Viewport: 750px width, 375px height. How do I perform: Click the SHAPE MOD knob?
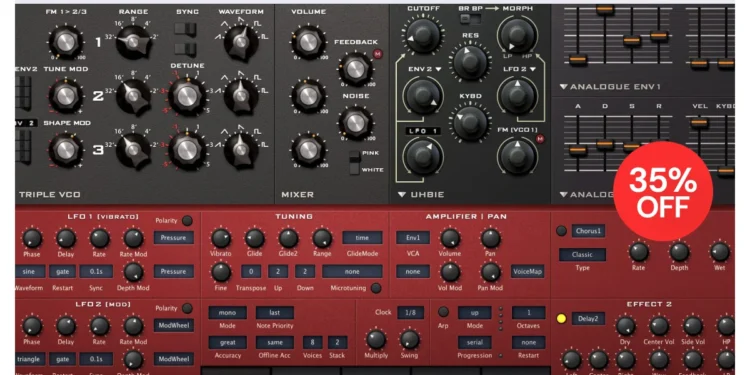coord(65,150)
